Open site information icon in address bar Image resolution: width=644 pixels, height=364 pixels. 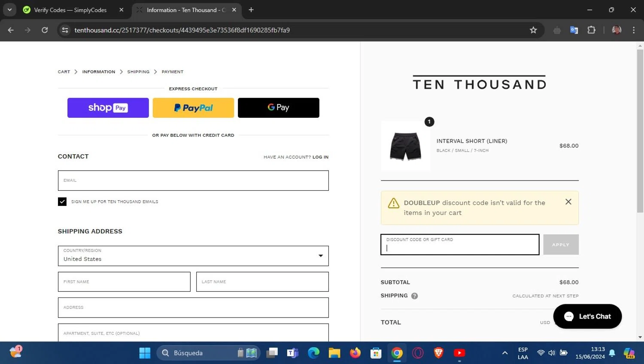click(65, 30)
